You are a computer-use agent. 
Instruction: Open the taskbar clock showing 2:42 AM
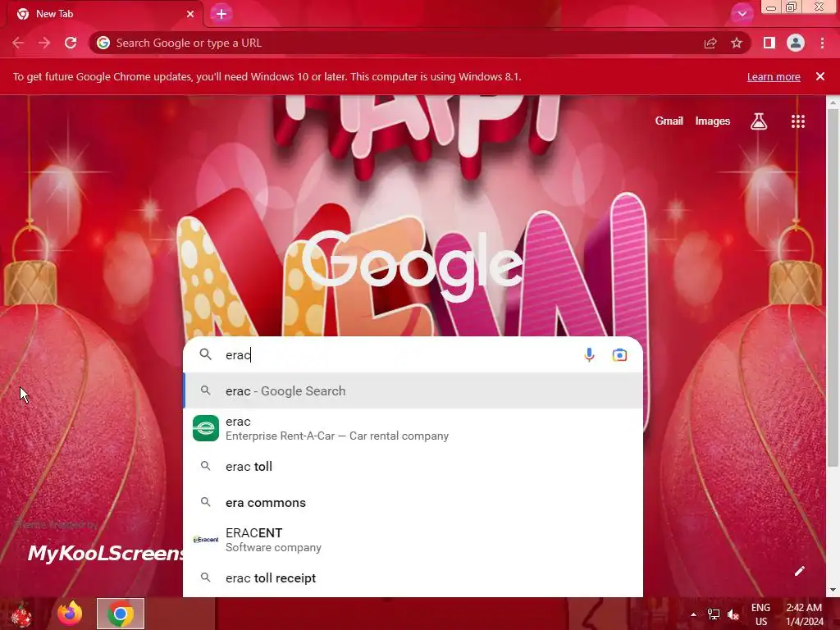804,614
